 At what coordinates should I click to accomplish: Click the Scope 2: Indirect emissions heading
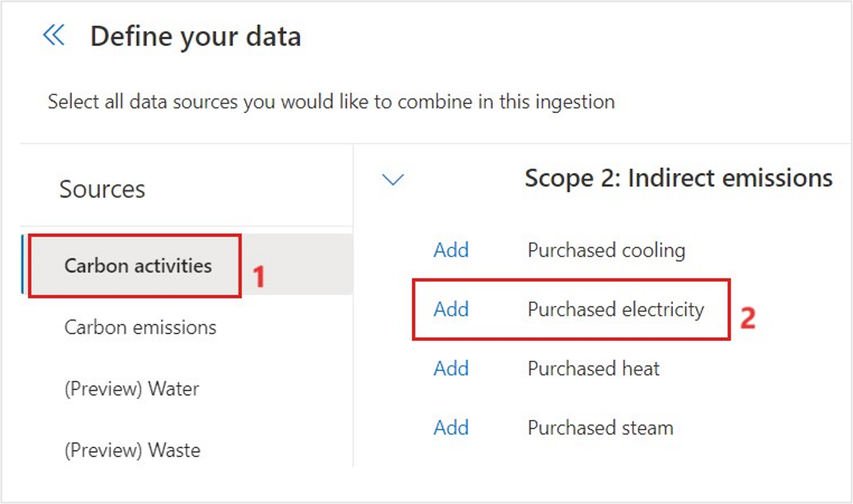click(678, 178)
